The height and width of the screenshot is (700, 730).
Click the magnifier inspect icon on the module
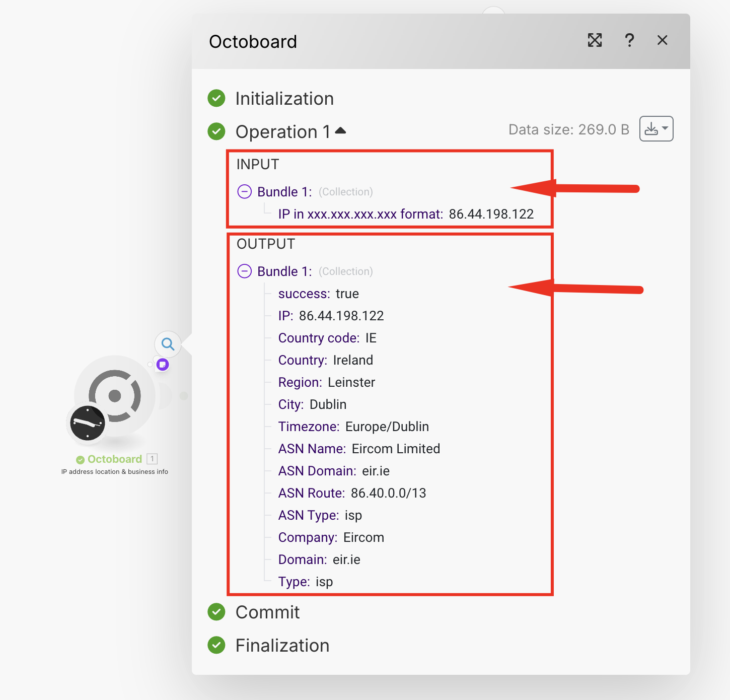pyautogui.click(x=168, y=344)
